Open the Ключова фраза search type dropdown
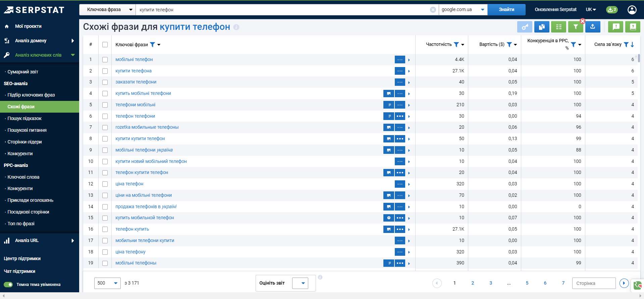The height and width of the screenshot is (299, 644). [x=107, y=10]
